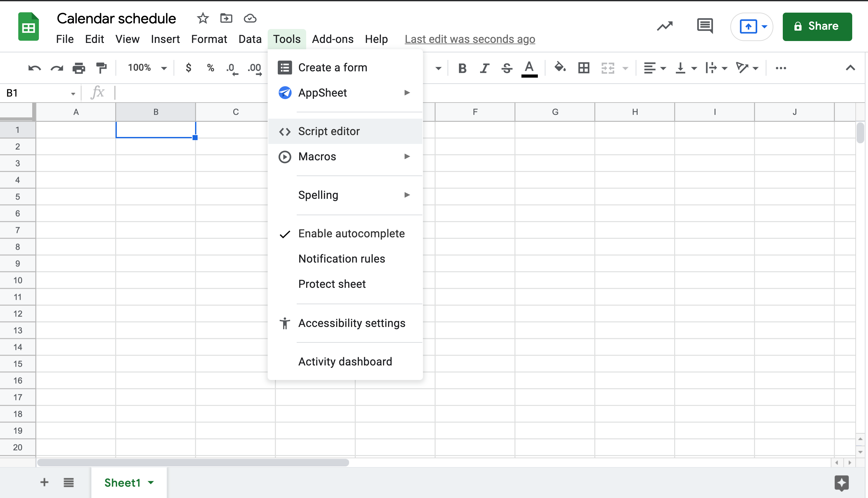The width and height of the screenshot is (868, 498).
Task: Click the paint format roller icon
Action: (x=101, y=68)
